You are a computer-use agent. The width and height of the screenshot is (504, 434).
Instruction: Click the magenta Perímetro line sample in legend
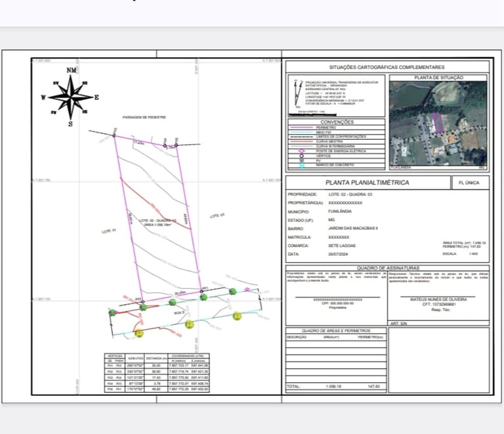[x=301, y=127]
